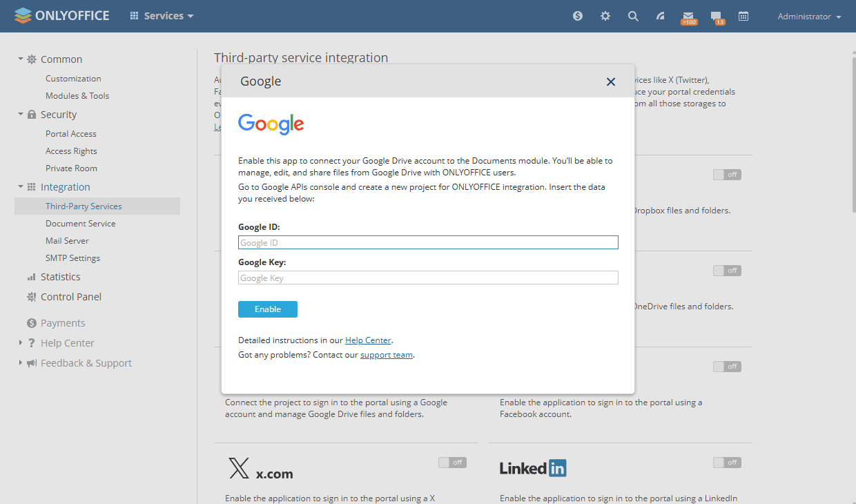Image resolution: width=856 pixels, height=504 pixels.
Task: Open mail icon with >100 badge
Action: point(688,17)
